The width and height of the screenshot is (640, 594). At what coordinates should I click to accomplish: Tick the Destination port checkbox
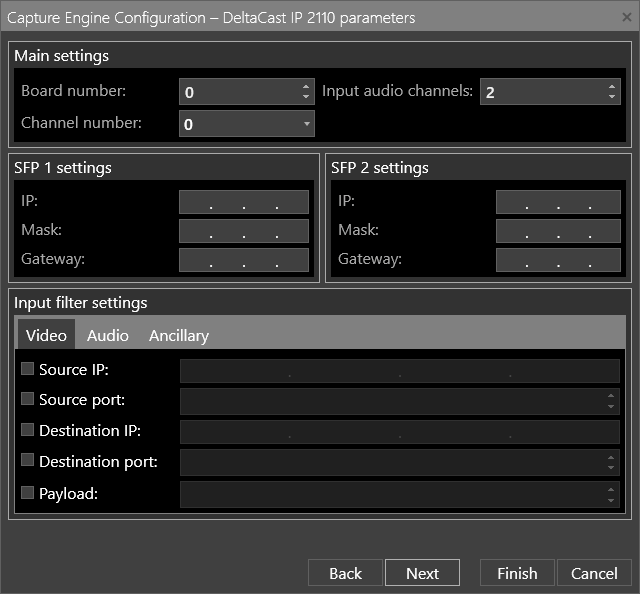coord(27,460)
